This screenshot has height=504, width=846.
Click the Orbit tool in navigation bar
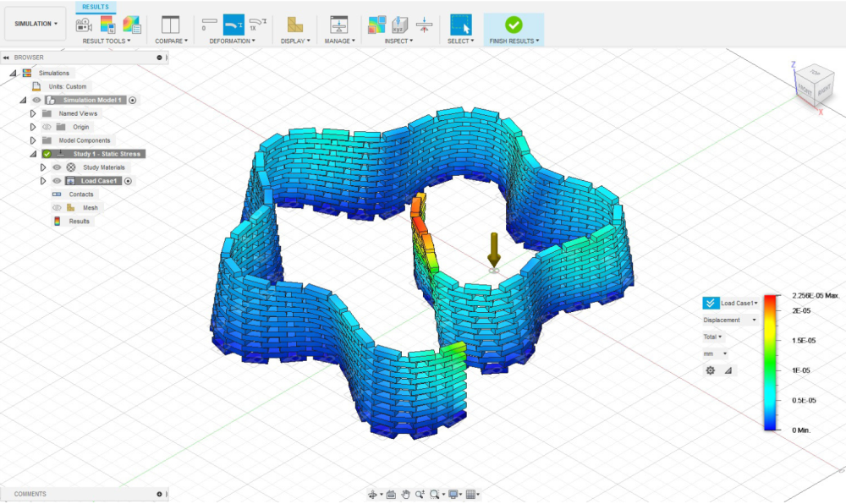click(372, 495)
